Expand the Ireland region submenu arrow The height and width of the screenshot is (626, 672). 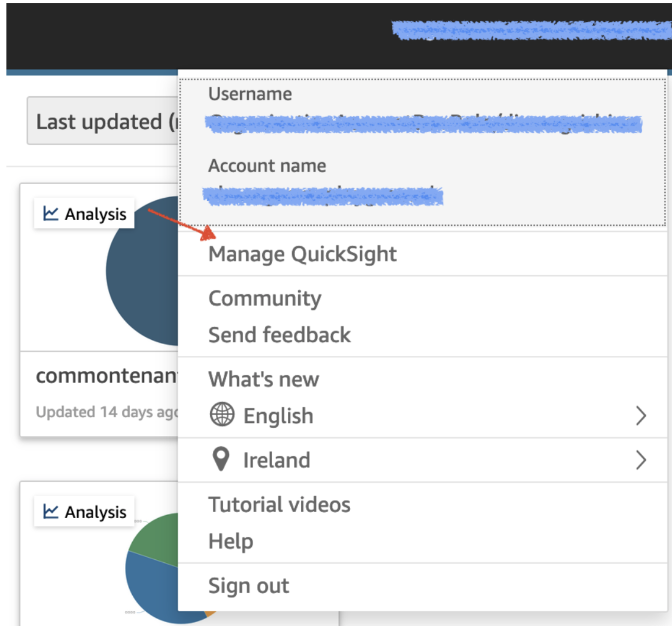[x=641, y=460]
